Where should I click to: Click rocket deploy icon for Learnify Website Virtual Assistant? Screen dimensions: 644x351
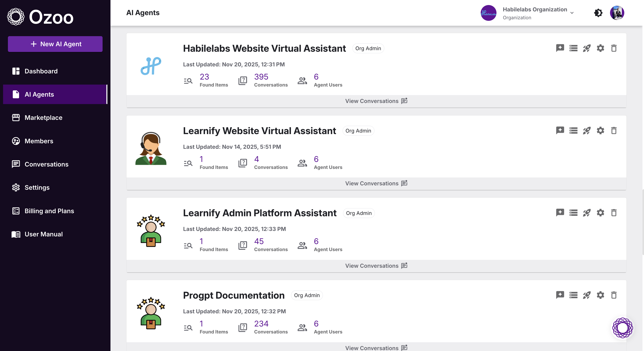(x=587, y=130)
